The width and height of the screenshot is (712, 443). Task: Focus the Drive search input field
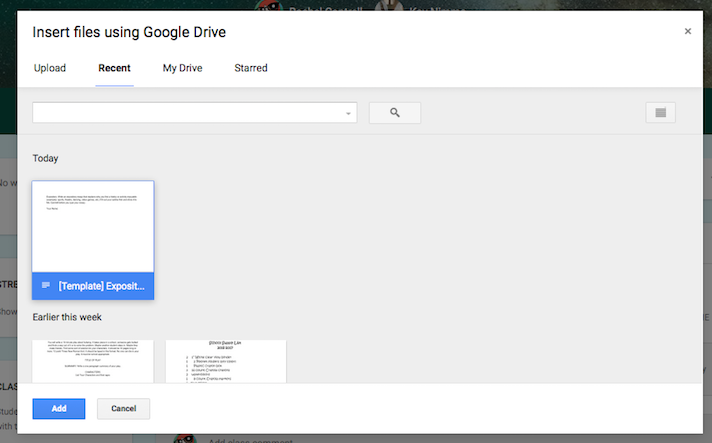click(194, 113)
